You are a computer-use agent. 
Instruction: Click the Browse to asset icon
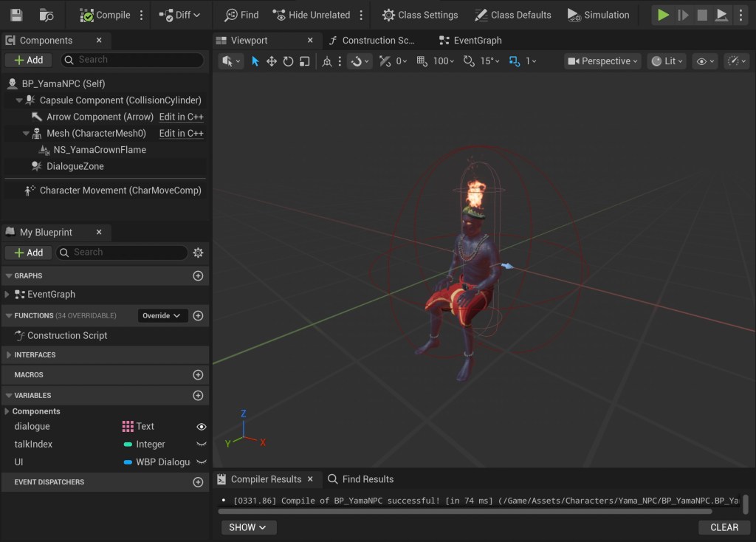coord(46,15)
